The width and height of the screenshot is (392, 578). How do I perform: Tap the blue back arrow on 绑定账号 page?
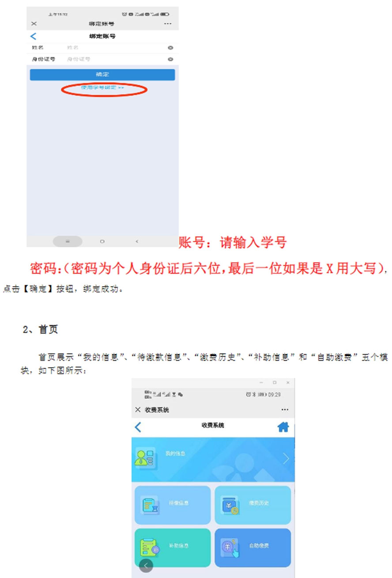pyautogui.click(x=33, y=37)
